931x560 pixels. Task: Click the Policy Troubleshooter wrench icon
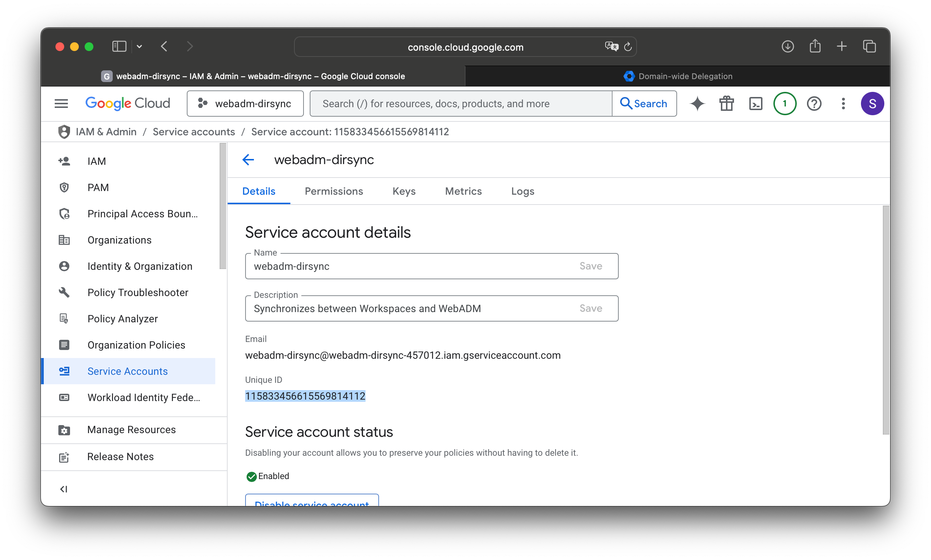click(x=64, y=292)
